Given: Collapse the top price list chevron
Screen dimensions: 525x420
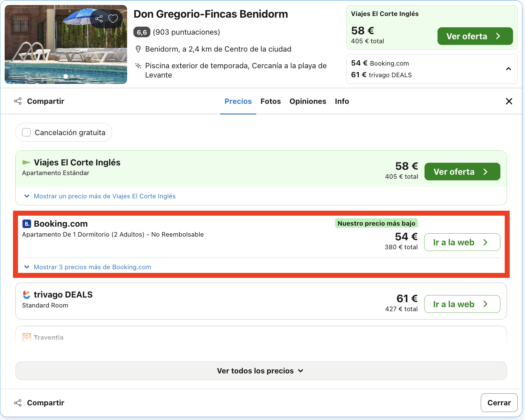Looking at the screenshot, I should click(508, 69).
